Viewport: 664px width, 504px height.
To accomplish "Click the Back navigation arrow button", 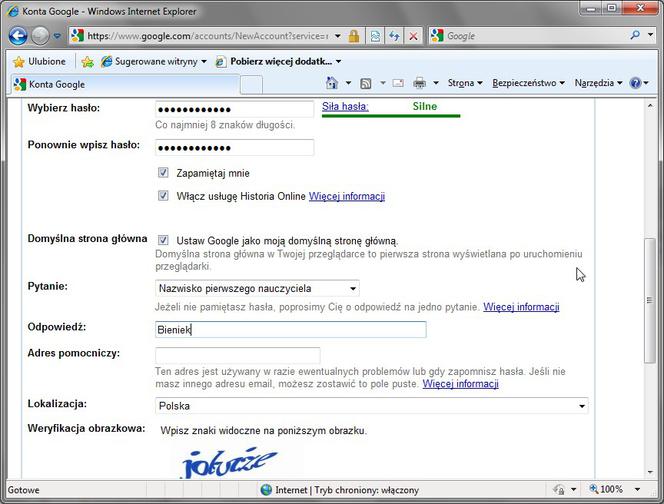I will (18, 36).
